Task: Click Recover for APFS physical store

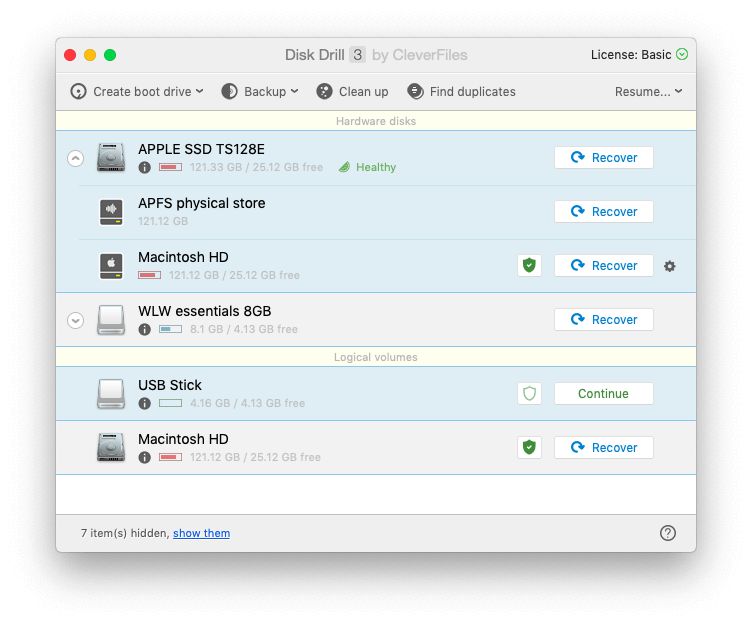Action: point(603,212)
